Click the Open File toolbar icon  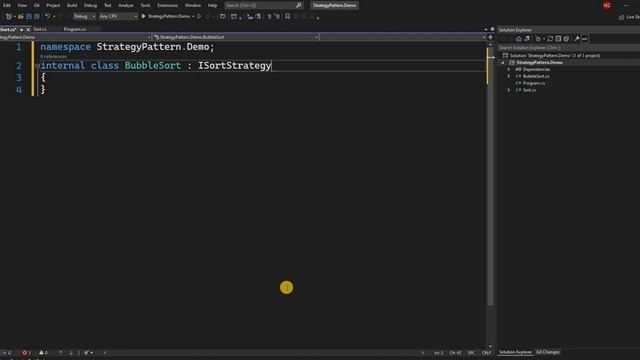pos(20,16)
